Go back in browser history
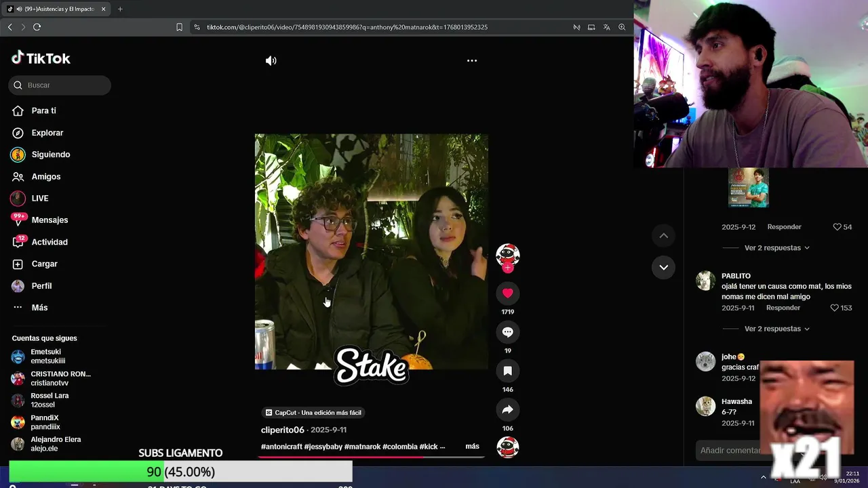The width and height of the screenshot is (868, 488). (9, 27)
